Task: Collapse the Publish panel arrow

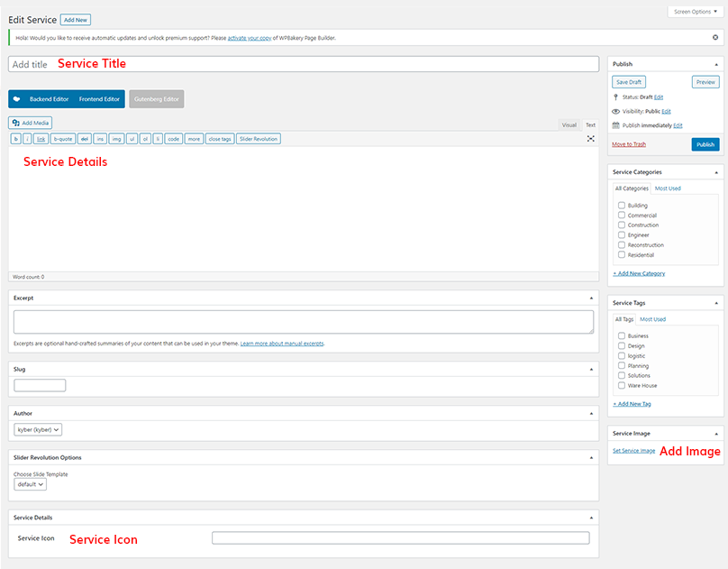Action: point(716,64)
